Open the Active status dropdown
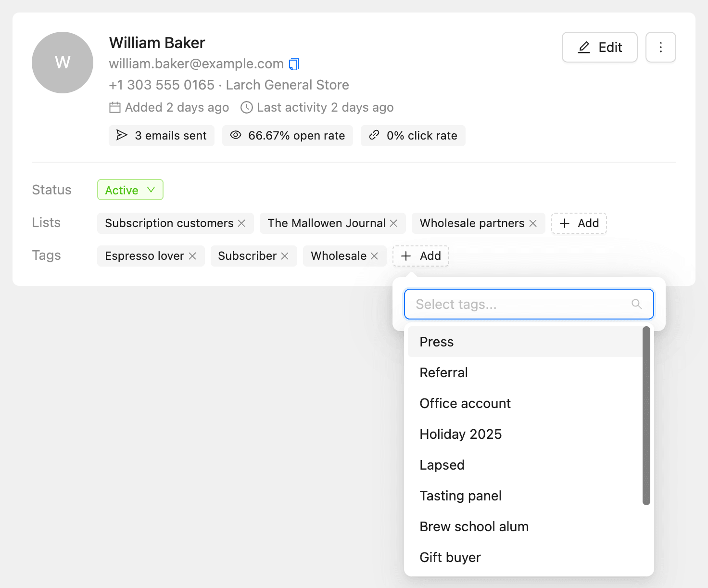Image resolution: width=708 pixels, height=588 pixels. pos(130,190)
